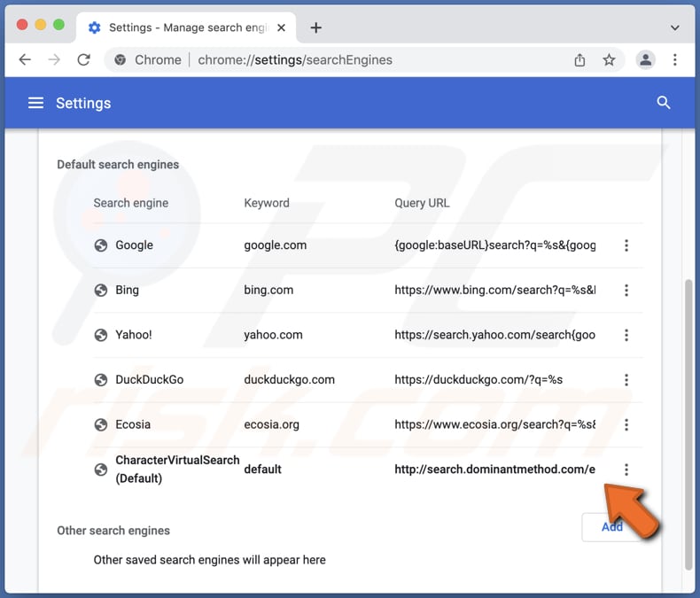Viewport: 700px width, 598px height.
Task: Click the page vertical scrollbar
Action: 688,424
